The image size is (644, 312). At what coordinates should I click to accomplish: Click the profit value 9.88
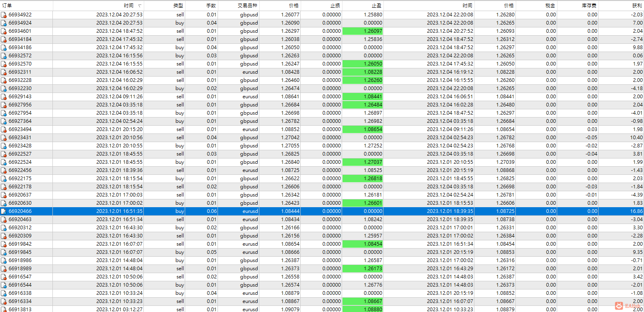click(x=638, y=47)
